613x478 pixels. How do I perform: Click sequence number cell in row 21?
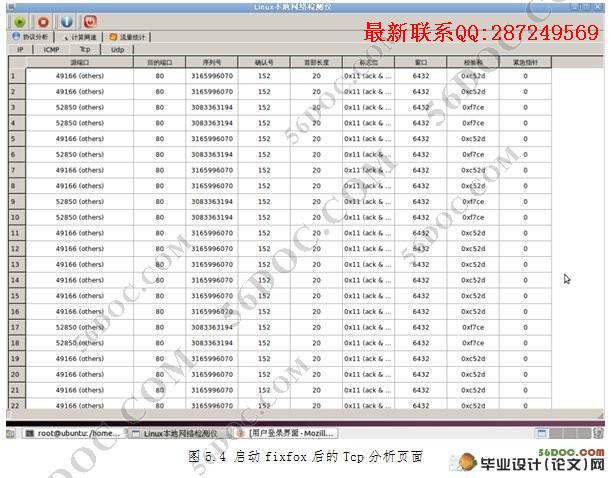pos(212,390)
